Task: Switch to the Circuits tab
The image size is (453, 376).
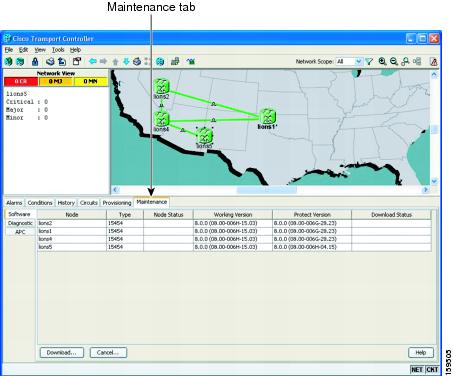Action: tap(89, 203)
